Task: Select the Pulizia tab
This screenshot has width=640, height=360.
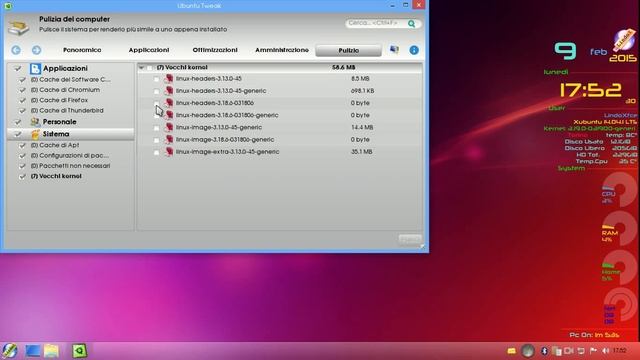Action: (349, 50)
